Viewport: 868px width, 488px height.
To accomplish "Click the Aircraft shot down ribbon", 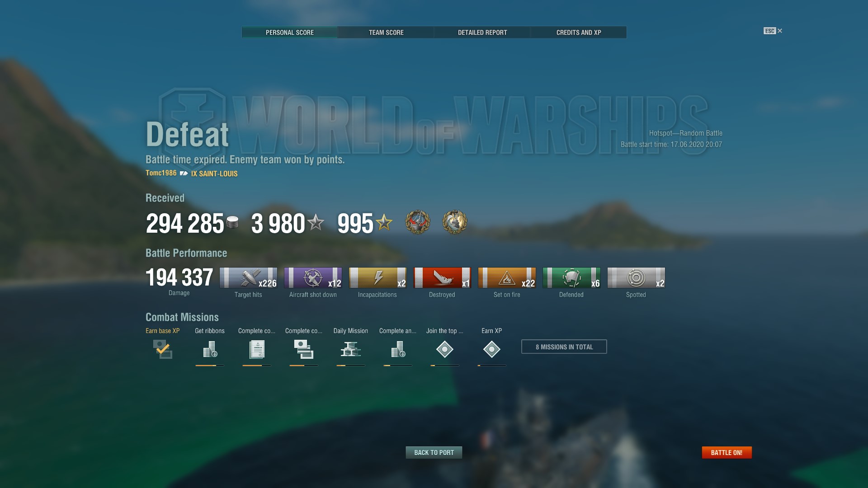I will (x=313, y=277).
